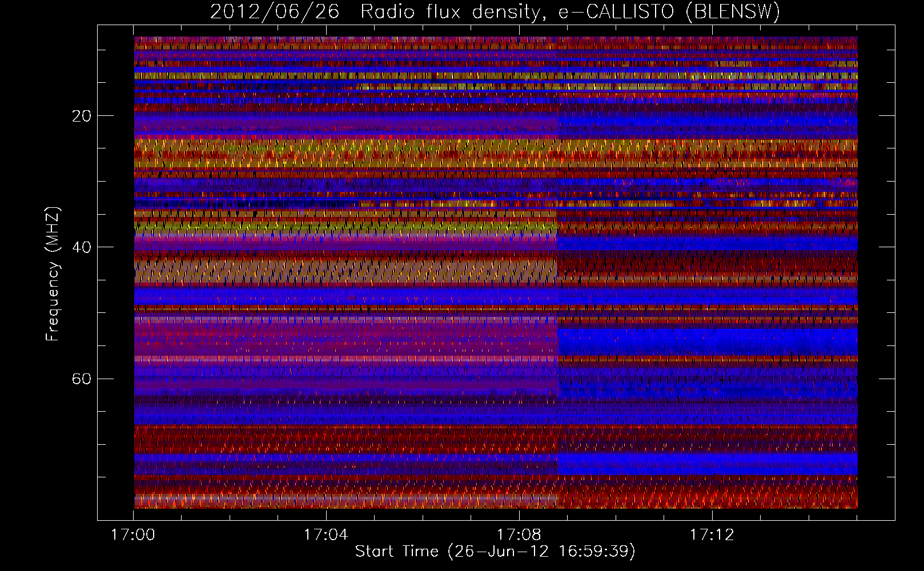Click the 20 MHz frequency tick label

click(82, 116)
